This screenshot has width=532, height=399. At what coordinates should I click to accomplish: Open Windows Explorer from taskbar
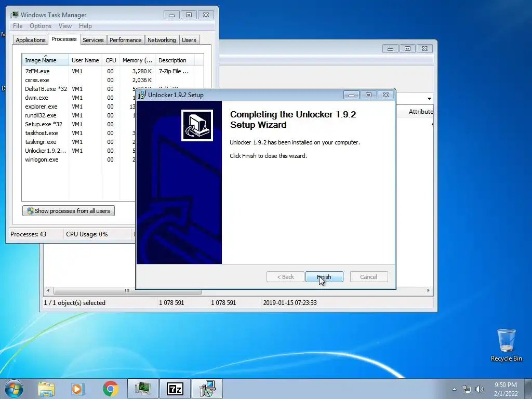46,389
